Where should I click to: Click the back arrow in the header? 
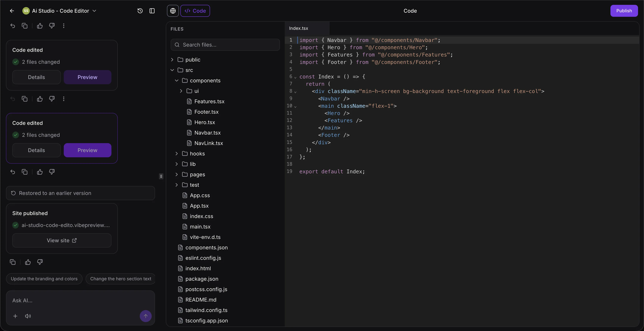click(x=12, y=11)
